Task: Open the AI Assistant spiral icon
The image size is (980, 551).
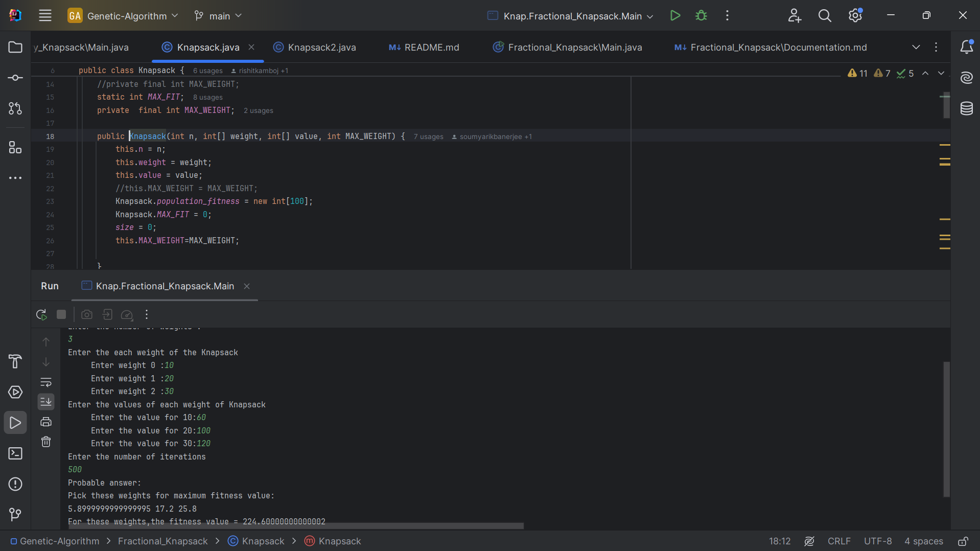Action: pyautogui.click(x=966, y=78)
